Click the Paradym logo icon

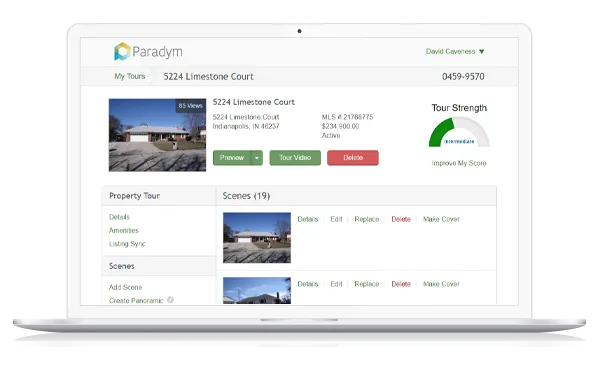point(122,51)
